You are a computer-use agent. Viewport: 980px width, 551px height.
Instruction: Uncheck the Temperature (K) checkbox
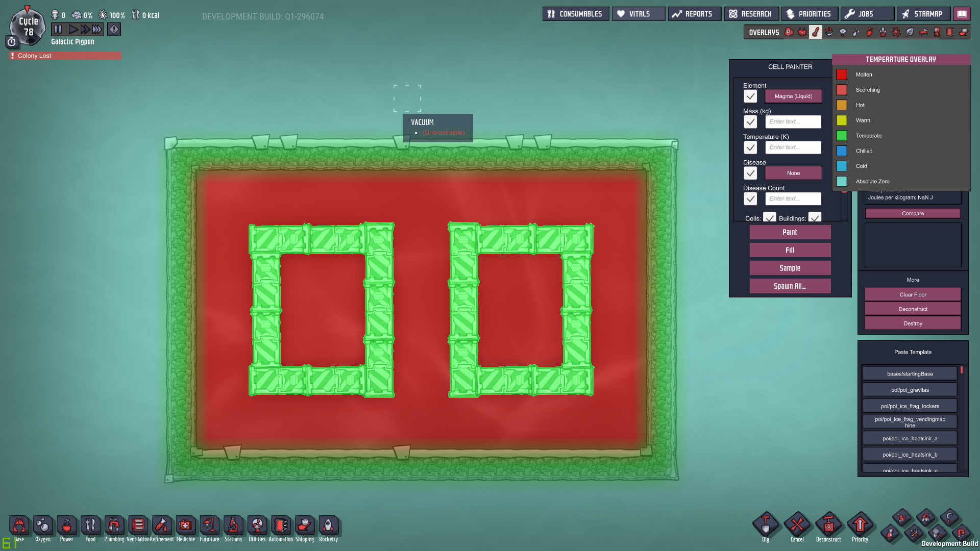[750, 147]
